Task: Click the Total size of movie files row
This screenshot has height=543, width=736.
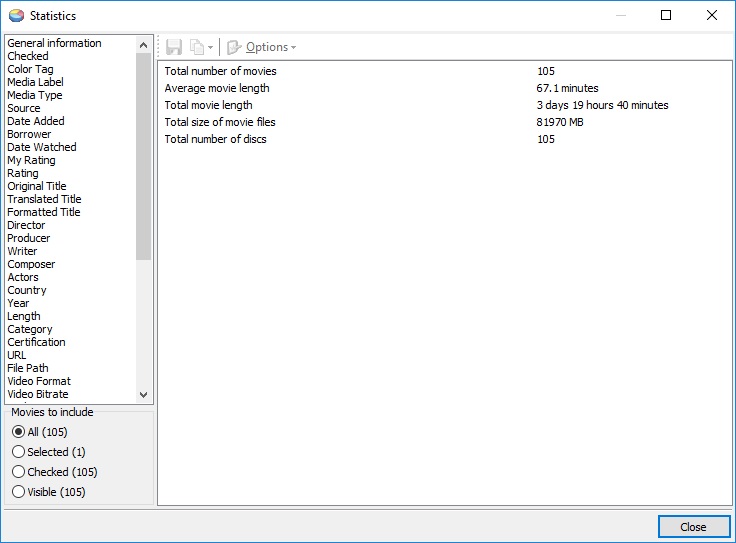Action: click(220, 122)
